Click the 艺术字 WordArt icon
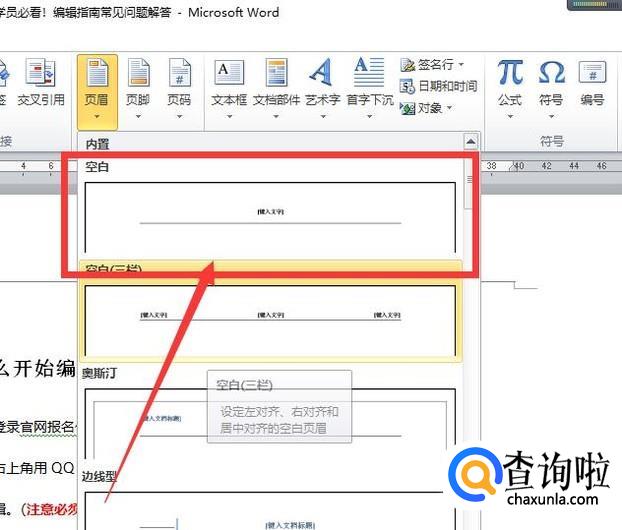622x530 pixels. [322, 72]
